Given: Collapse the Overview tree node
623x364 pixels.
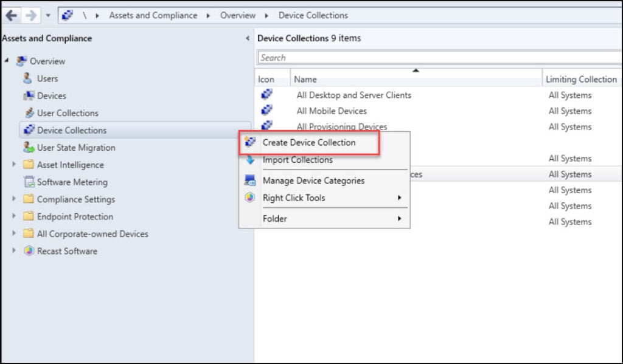Looking at the screenshot, I should point(7,61).
